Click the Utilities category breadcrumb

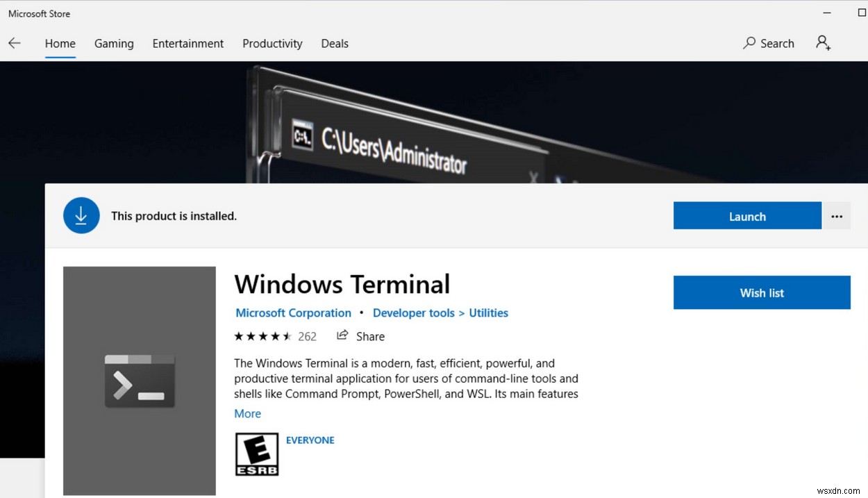(x=488, y=313)
